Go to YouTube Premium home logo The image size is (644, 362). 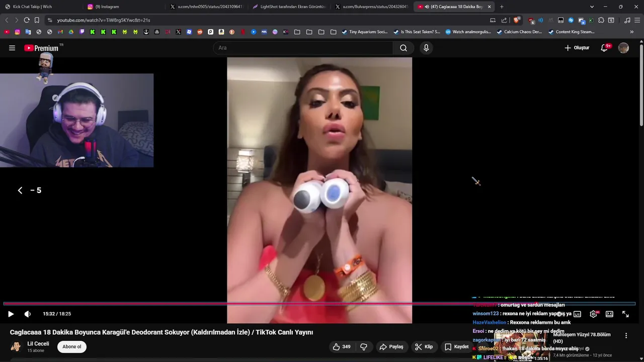click(x=41, y=48)
